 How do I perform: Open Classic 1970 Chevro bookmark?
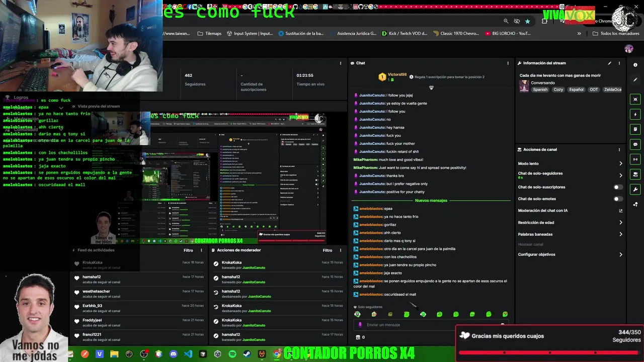tap(456, 34)
